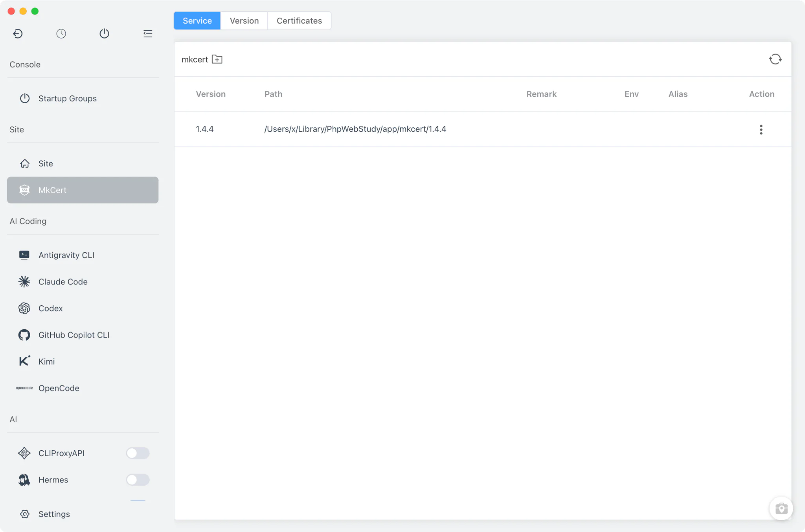Open GitHub Copilot CLI
The width and height of the screenshot is (805, 532).
(x=83, y=335)
